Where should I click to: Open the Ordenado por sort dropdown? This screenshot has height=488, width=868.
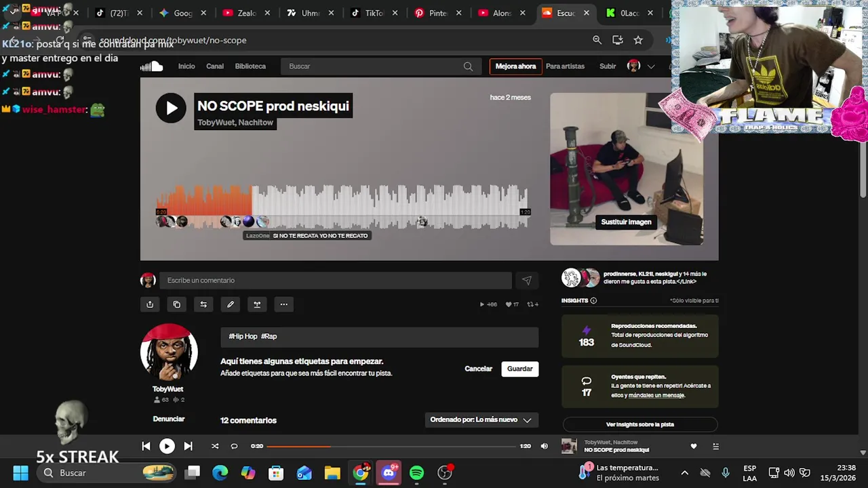pos(481,420)
